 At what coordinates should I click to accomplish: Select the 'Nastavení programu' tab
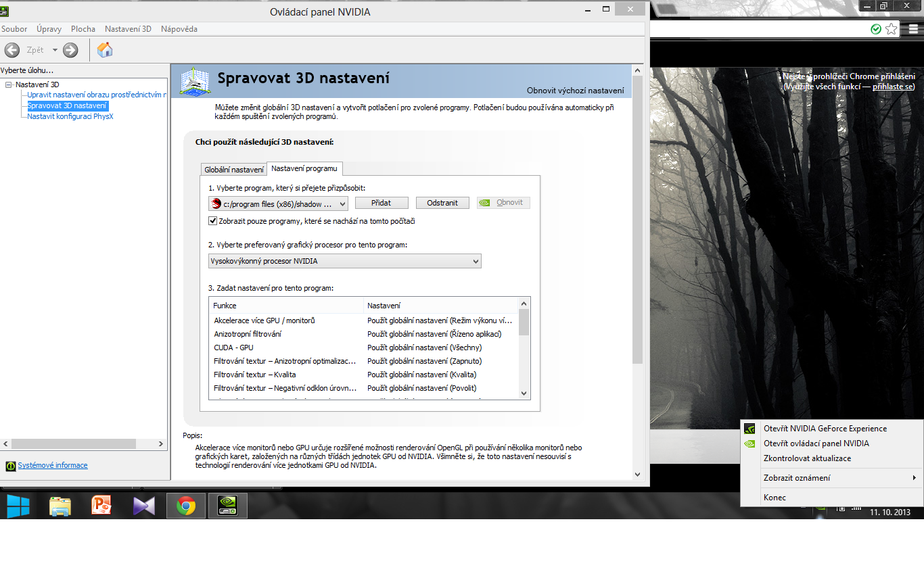(304, 168)
